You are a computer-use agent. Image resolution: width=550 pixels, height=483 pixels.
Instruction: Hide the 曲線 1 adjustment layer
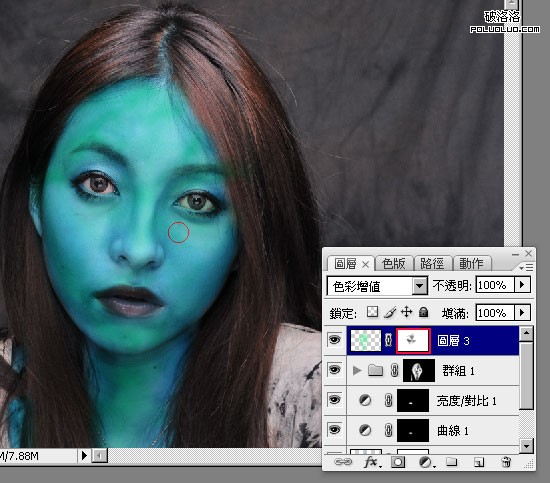point(334,430)
